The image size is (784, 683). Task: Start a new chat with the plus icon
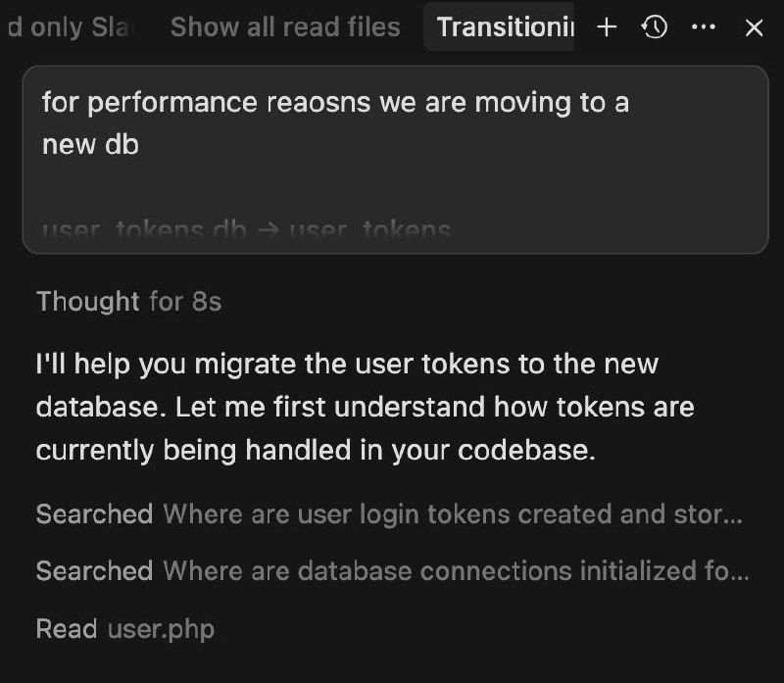[x=607, y=27]
